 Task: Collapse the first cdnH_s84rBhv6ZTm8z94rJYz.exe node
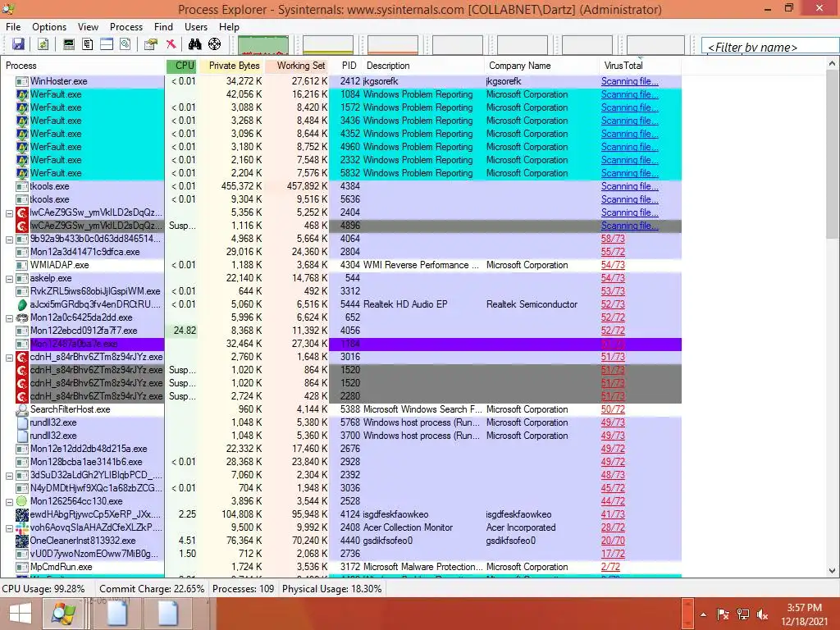click(x=9, y=358)
